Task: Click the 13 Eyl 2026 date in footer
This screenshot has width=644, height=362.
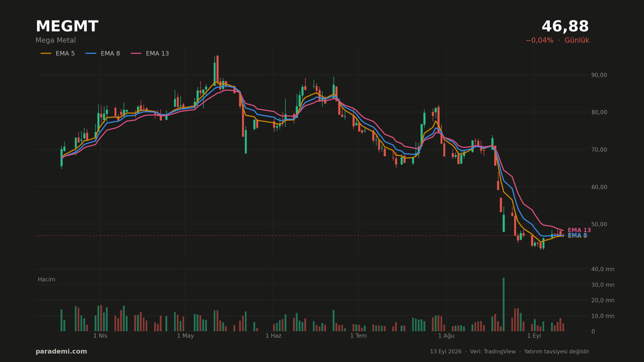Action: coord(446,352)
